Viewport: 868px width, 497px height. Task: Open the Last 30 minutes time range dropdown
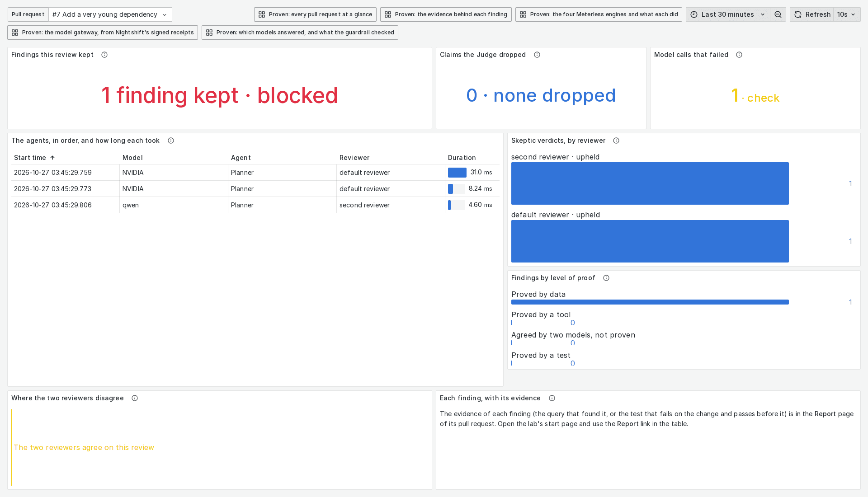click(728, 14)
